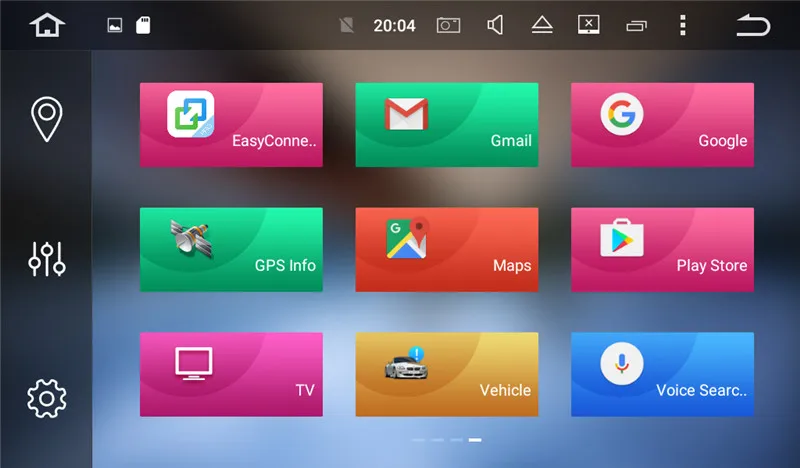Jump to the third page indicator
The width and height of the screenshot is (800, 468).
click(x=456, y=440)
